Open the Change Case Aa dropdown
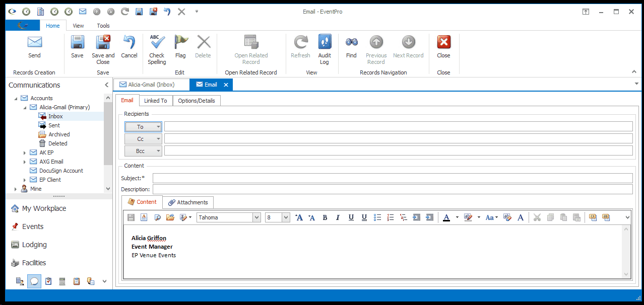Screen dimensions: 644x305 [491, 217]
